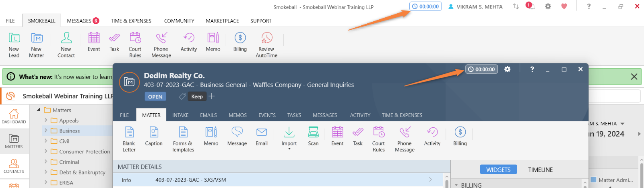Open Event in the main Smokeball ribbon
Screen dimensions: 644x188
94,42
